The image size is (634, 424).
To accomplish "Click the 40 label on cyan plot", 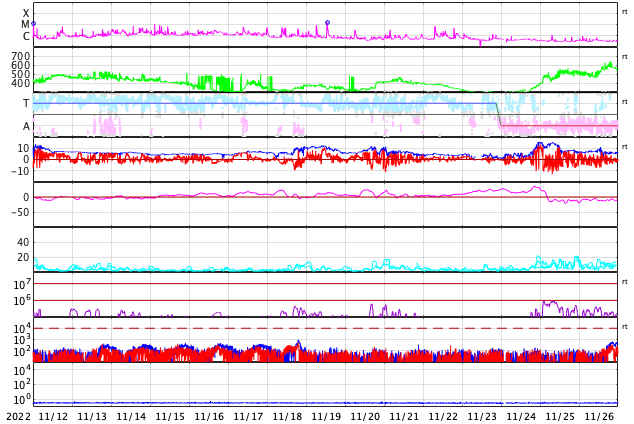I will pyautogui.click(x=23, y=242).
